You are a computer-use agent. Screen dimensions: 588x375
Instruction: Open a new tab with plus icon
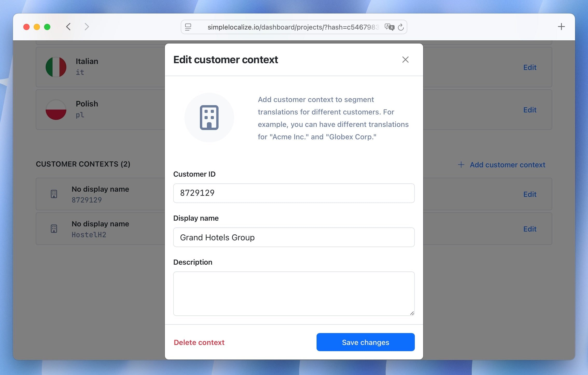coord(561,27)
